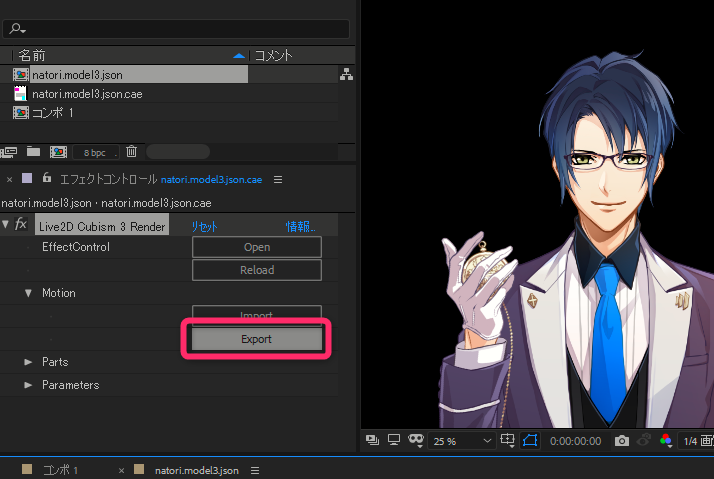
Task: Click the Reload button
Action: 257,270
